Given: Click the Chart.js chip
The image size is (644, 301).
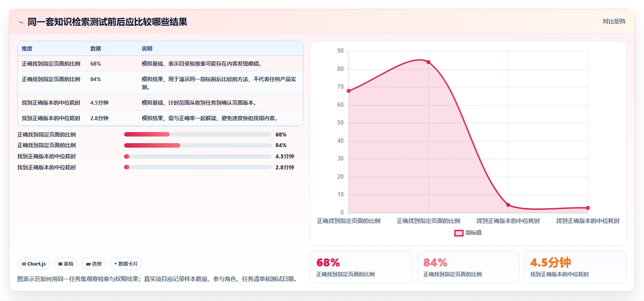Looking at the screenshot, I should 34,264.
